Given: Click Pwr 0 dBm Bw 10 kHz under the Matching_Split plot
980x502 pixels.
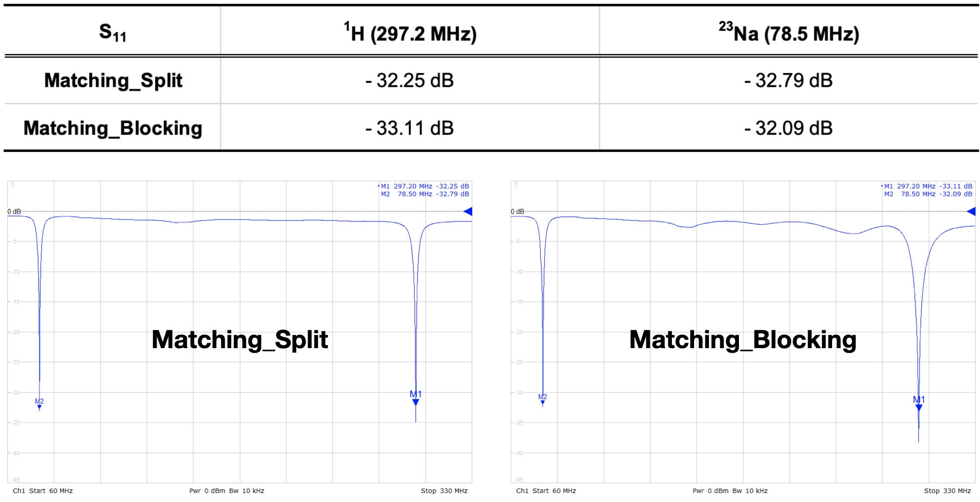Looking at the screenshot, I should [x=227, y=491].
